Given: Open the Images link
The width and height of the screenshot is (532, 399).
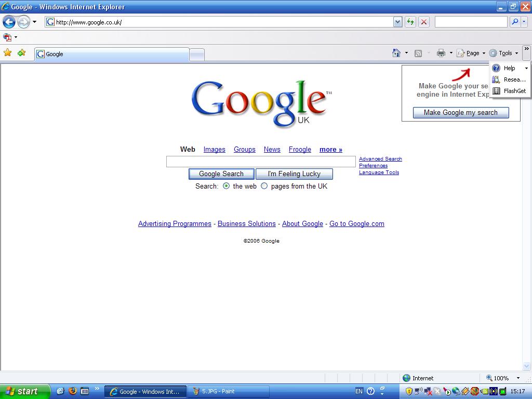Looking at the screenshot, I should (214, 149).
